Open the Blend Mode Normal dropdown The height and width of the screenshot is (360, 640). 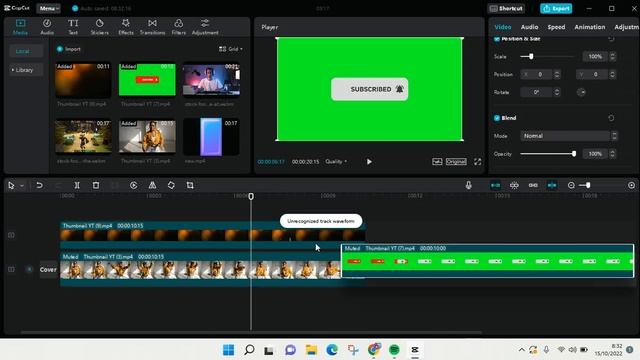569,136
